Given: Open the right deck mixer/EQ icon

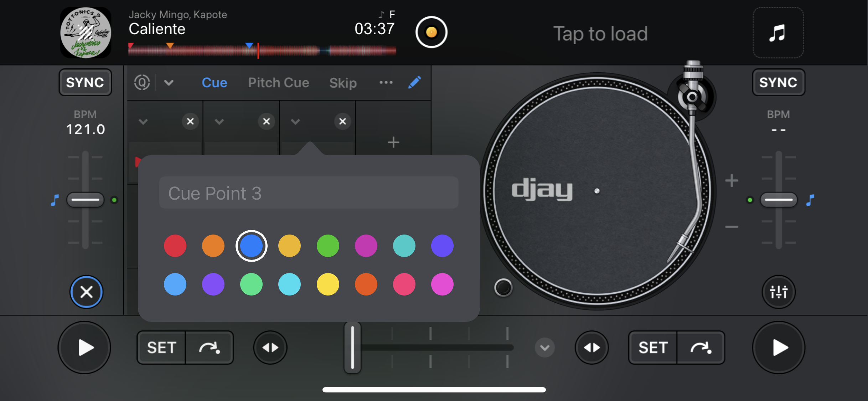Looking at the screenshot, I should click(x=778, y=292).
